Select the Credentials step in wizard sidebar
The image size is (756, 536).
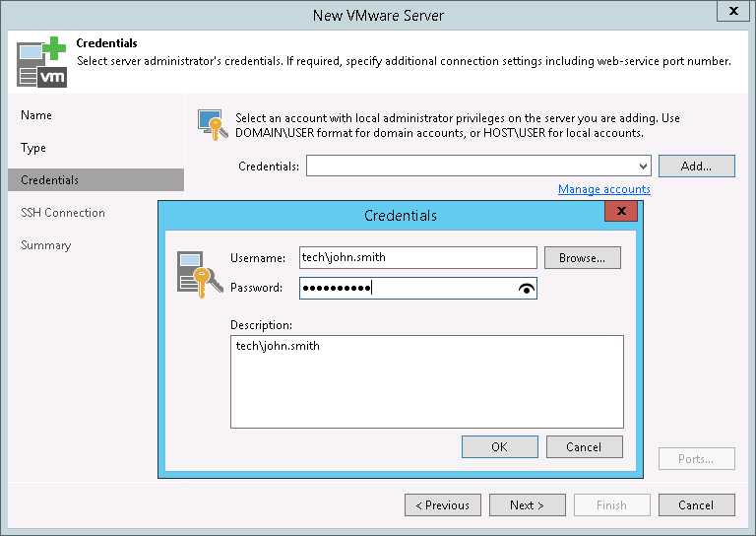pos(95,180)
